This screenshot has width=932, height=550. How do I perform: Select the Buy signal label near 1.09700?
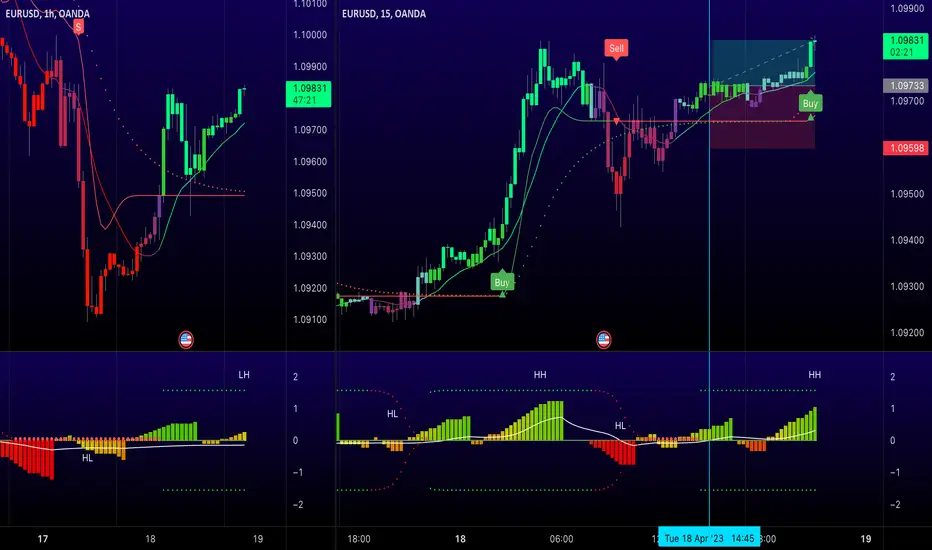[811, 103]
